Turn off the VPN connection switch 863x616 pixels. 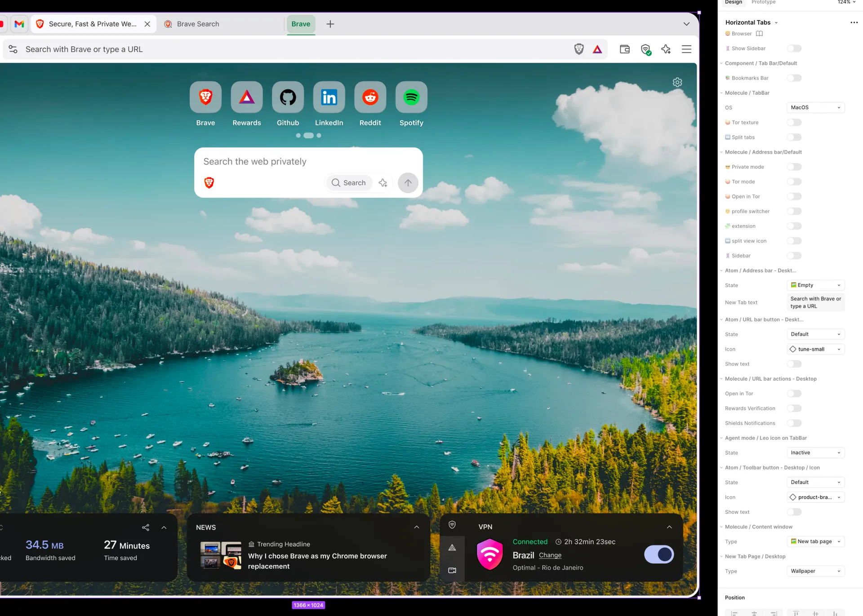point(658,554)
